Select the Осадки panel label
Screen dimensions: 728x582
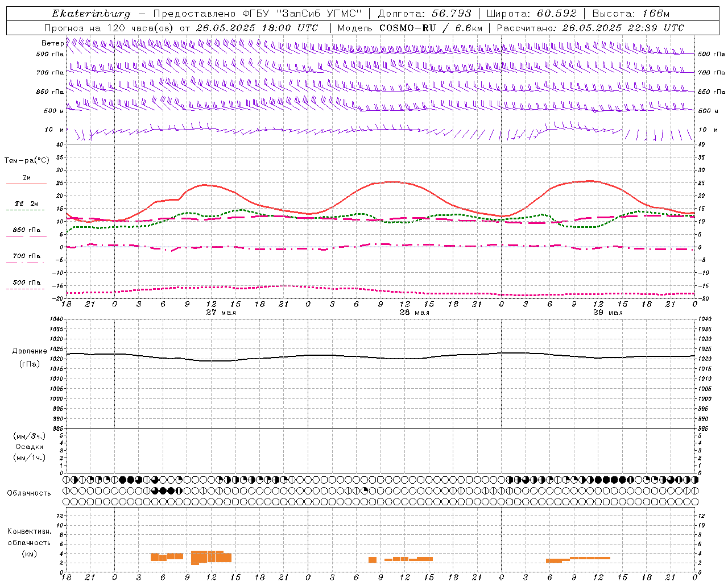tap(30, 447)
